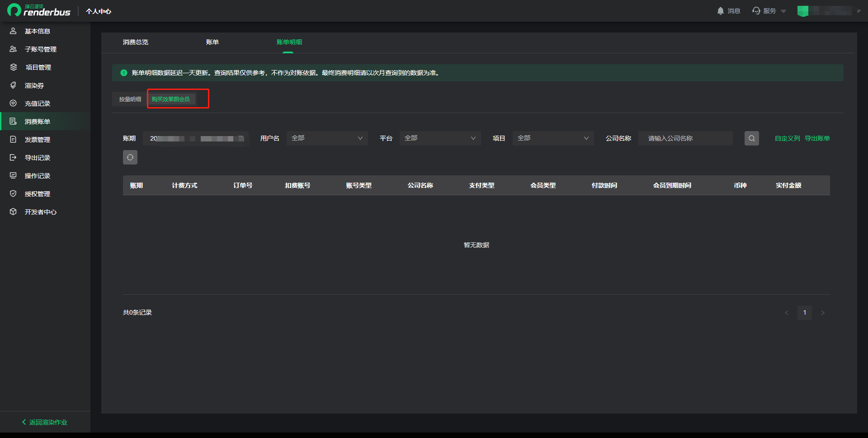Click the 自定义列 link
The image size is (868, 438).
pos(788,138)
